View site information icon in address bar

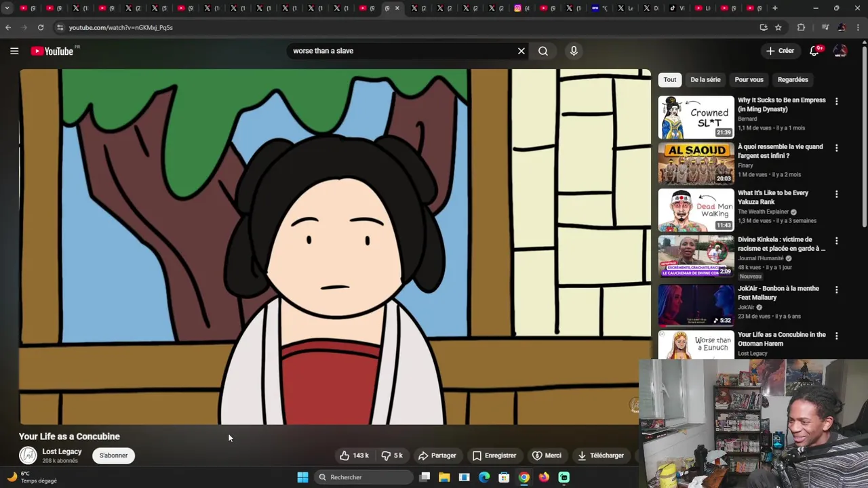(60, 28)
